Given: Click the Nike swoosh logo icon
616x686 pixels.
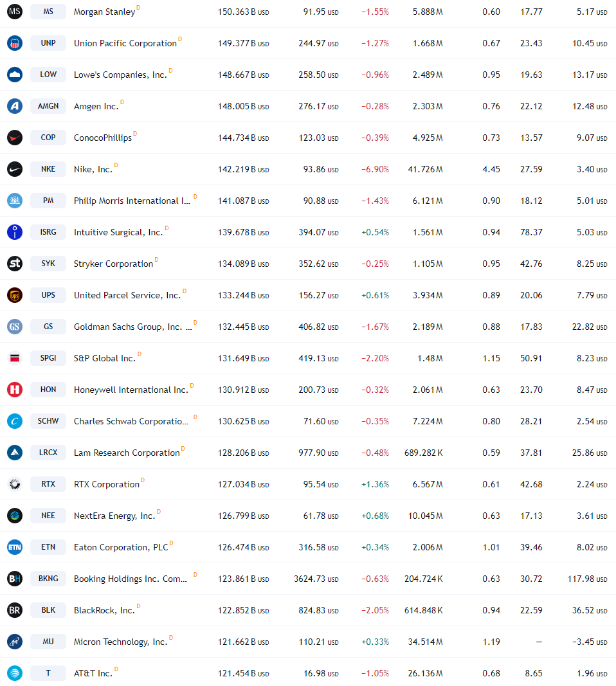Looking at the screenshot, I should coord(15,169).
